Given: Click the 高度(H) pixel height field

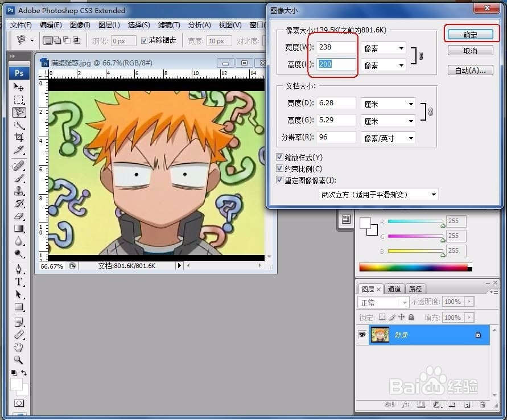Looking at the screenshot, I should tap(336, 64).
